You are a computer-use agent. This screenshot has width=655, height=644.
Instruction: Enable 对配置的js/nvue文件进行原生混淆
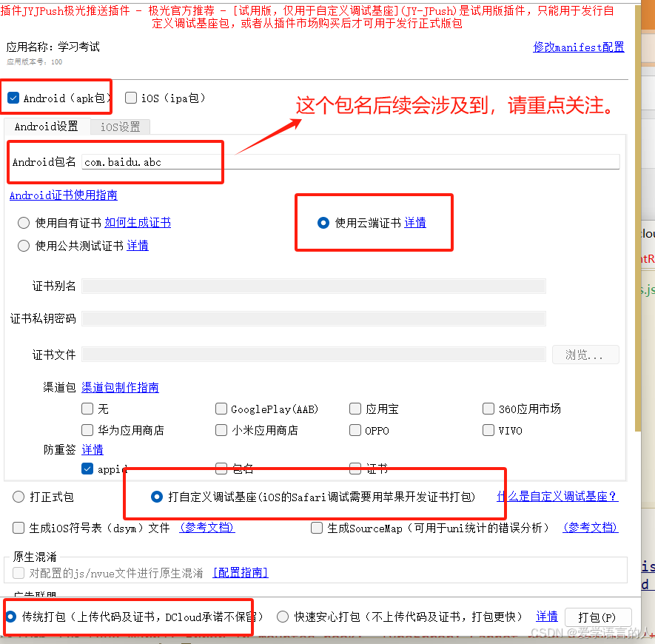pos(16,572)
